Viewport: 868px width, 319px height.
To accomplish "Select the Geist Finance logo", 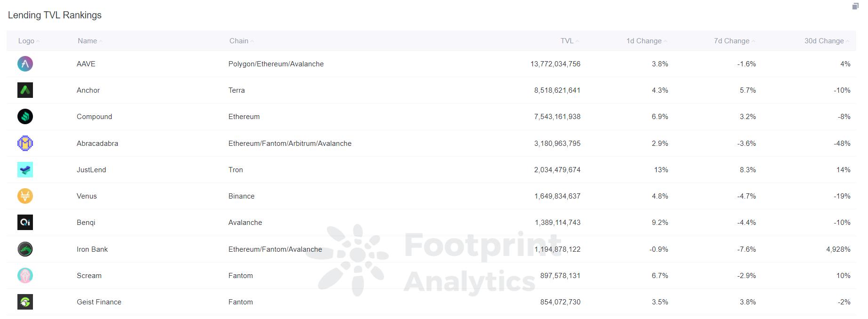I will 25,302.
